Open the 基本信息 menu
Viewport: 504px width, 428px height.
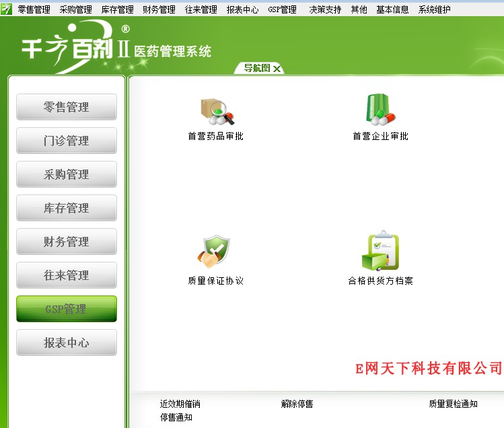(392, 9)
